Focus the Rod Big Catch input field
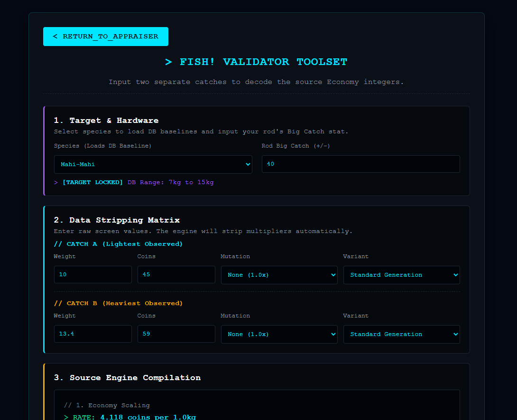 point(360,164)
